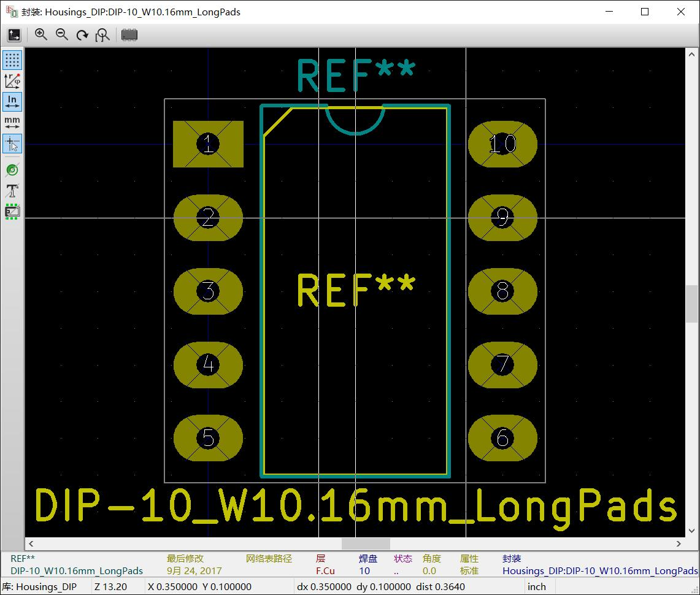Click the DIP chip icon in the top toolbar
This screenshot has width=700, height=595.
[x=129, y=35]
